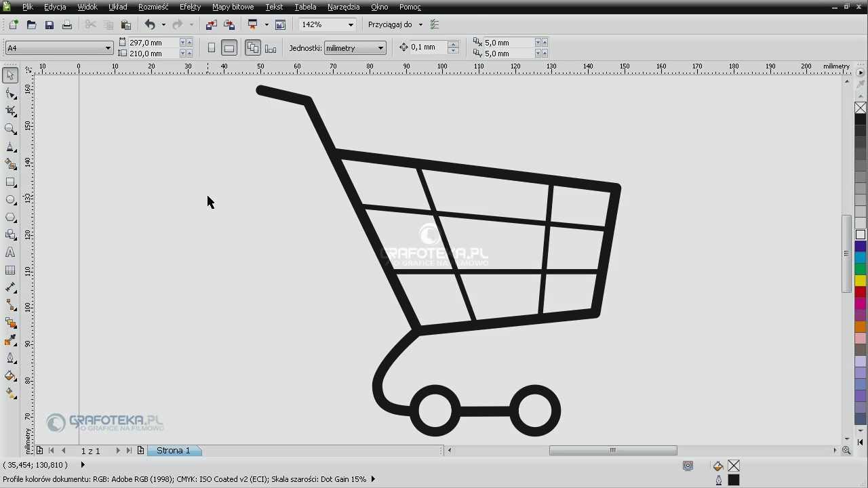Image resolution: width=868 pixels, height=488 pixels.
Task: Select the Outline pen tool
Action: pyautogui.click(x=10, y=359)
